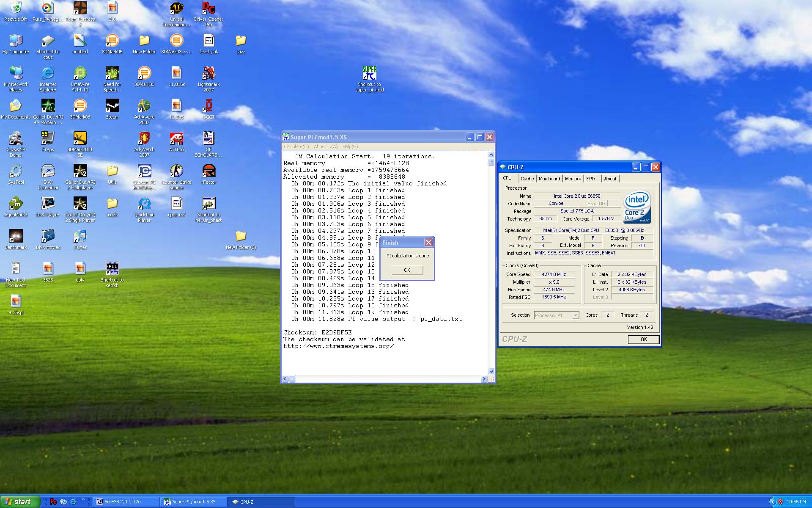Image resolution: width=812 pixels, height=508 pixels.
Task: Click Internet Explorer quick launch icon
Action: coord(73,502)
